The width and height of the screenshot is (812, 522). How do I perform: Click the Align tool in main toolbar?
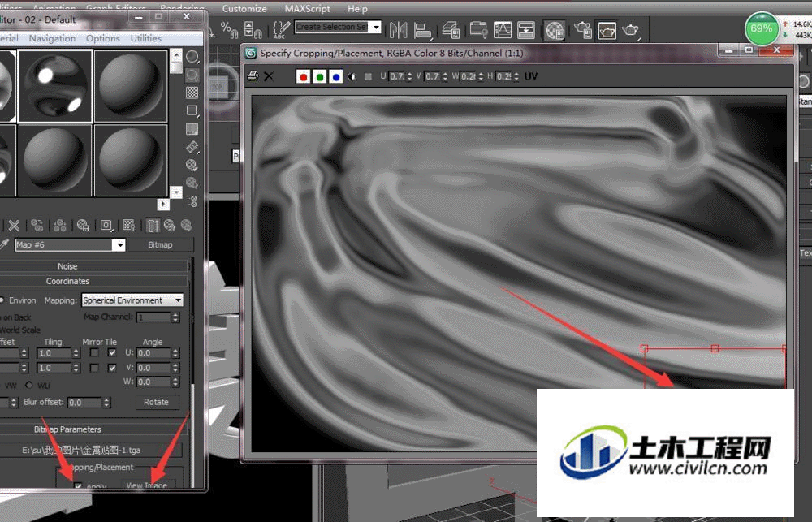click(422, 30)
